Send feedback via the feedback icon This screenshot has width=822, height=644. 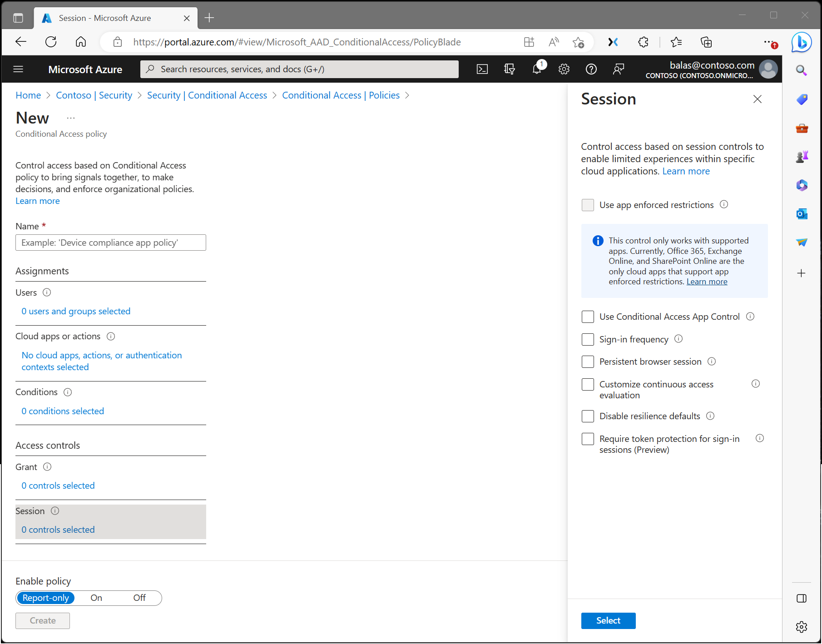[x=618, y=69]
